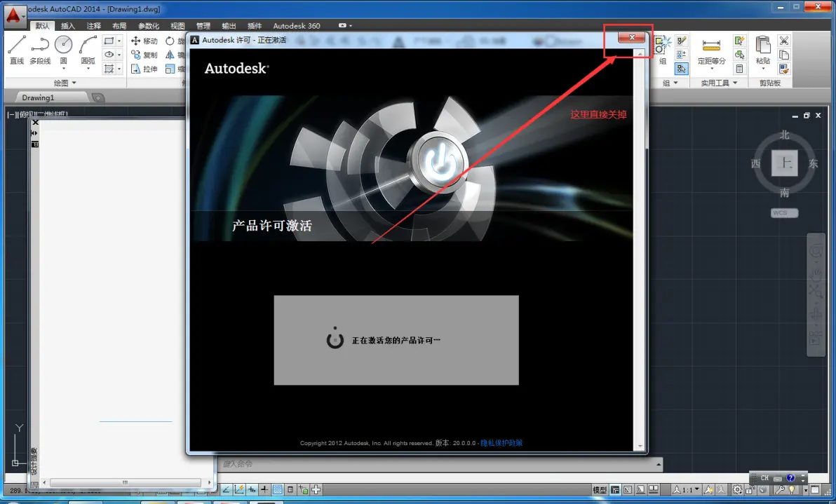Switch to the 注释 ribbon tab
836x504 pixels.
click(x=93, y=25)
